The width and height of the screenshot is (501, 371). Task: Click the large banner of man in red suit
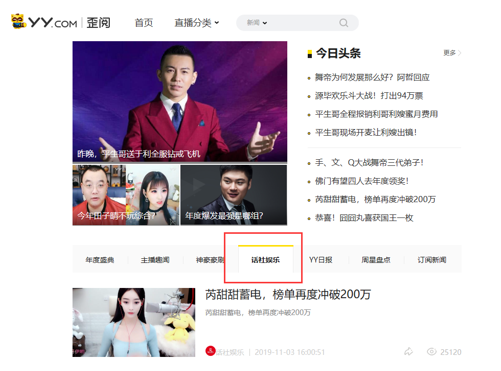point(180,102)
